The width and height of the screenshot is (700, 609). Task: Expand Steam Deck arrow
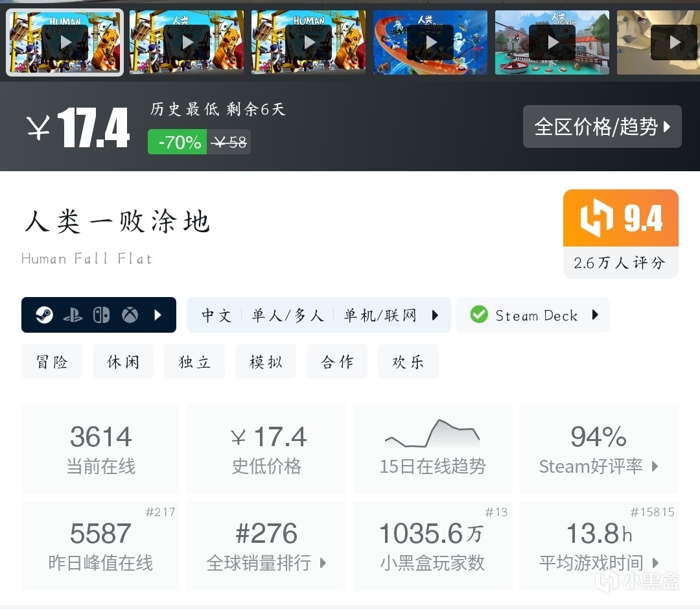point(594,315)
